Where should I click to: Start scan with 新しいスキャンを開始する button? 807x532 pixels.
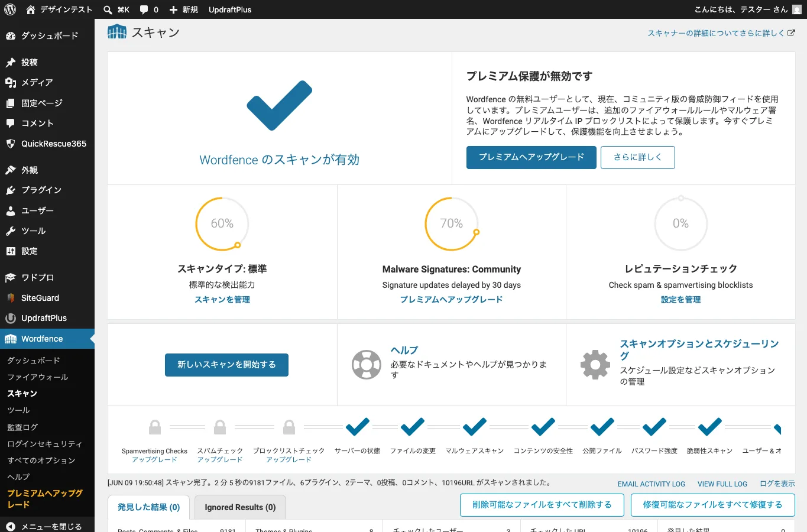pyautogui.click(x=226, y=365)
